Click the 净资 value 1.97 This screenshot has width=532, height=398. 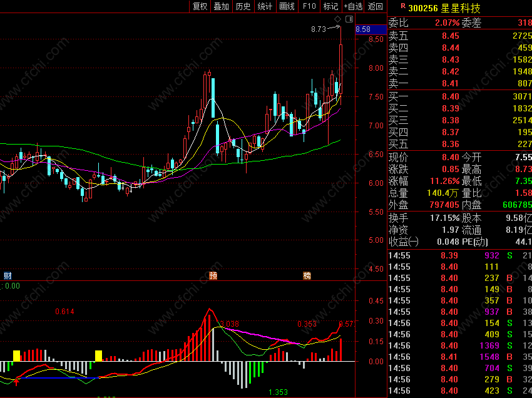coord(451,230)
